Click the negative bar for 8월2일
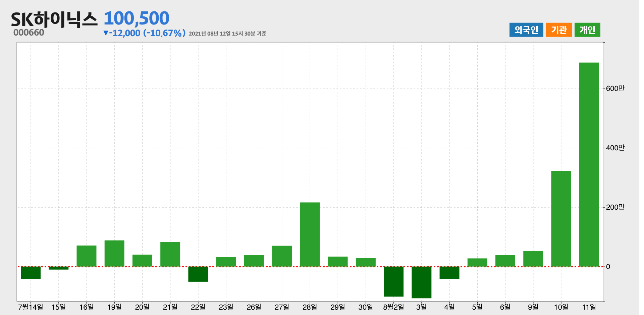 pyautogui.click(x=393, y=281)
